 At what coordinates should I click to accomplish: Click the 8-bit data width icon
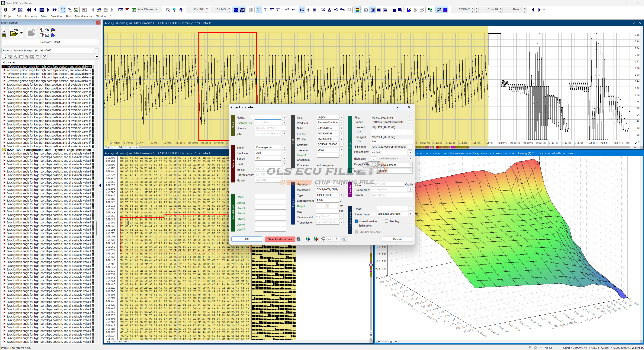tap(259, 10)
